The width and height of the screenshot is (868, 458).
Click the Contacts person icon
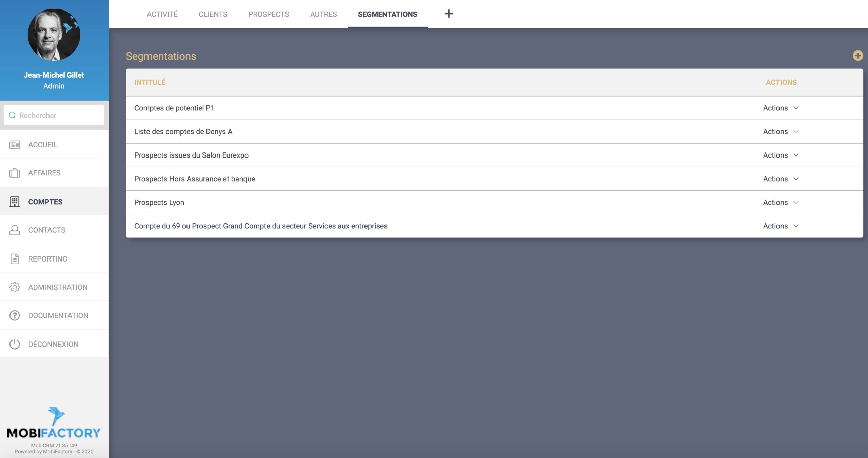click(x=15, y=230)
